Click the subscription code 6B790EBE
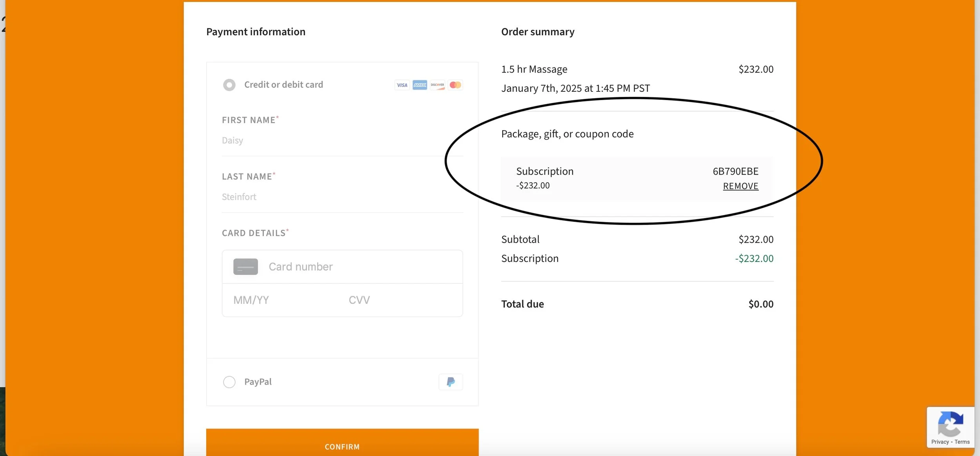 [x=735, y=171]
